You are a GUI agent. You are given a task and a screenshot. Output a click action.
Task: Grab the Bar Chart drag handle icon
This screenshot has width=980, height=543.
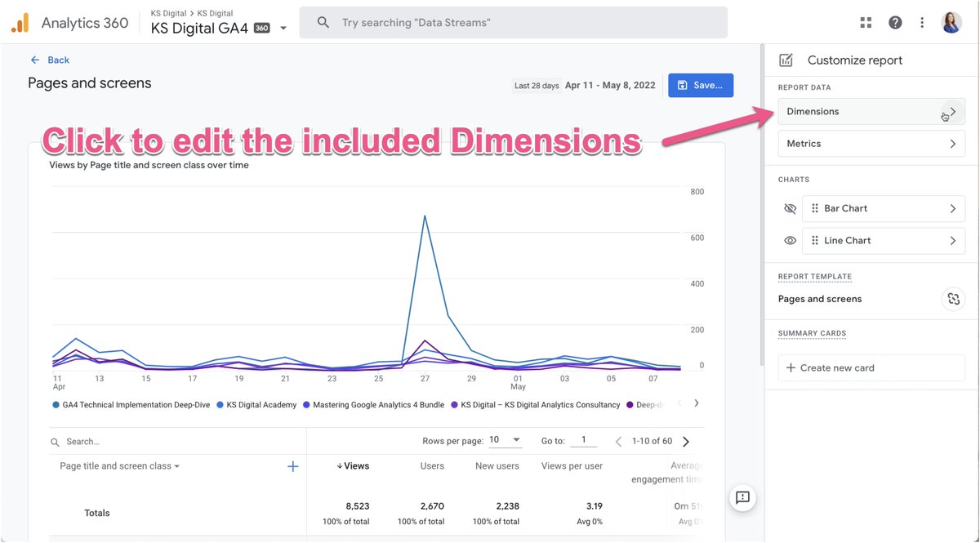[x=814, y=208]
